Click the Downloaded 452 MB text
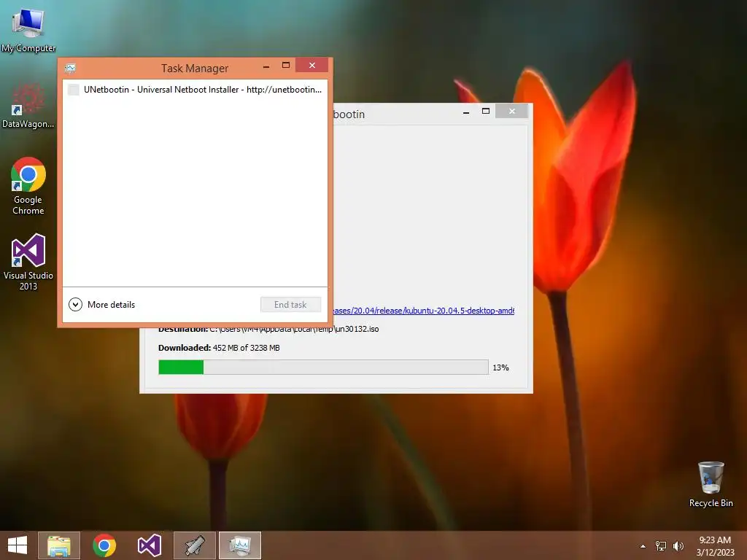Viewport: 747px width, 560px height. point(219,348)
